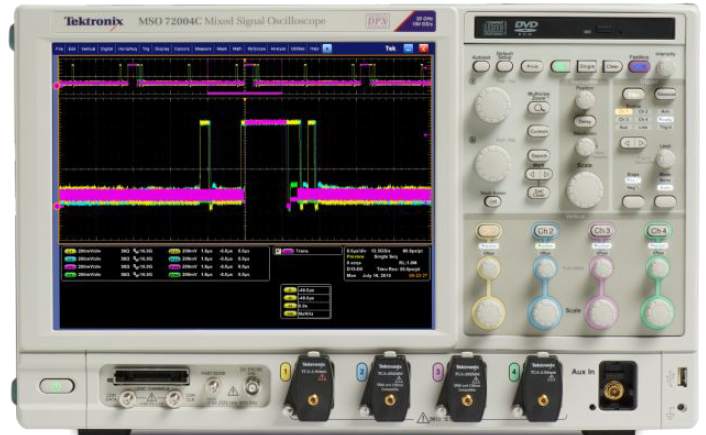Click the green channel 4 input label
The height and width of the screenshot is (435, 706).
[514, 372]
